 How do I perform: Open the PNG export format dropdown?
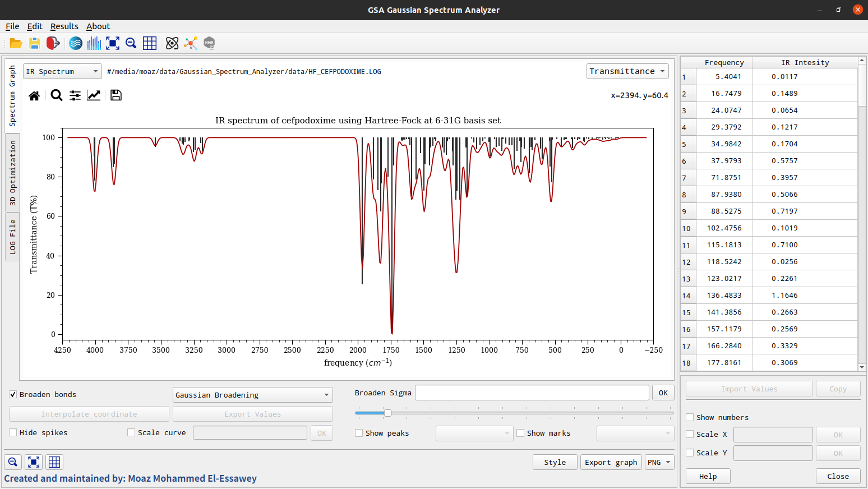659,462
